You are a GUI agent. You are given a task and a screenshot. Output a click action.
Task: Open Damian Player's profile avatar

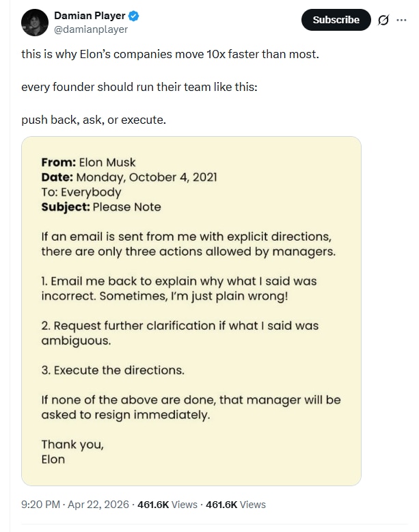(x=34, y=23)
